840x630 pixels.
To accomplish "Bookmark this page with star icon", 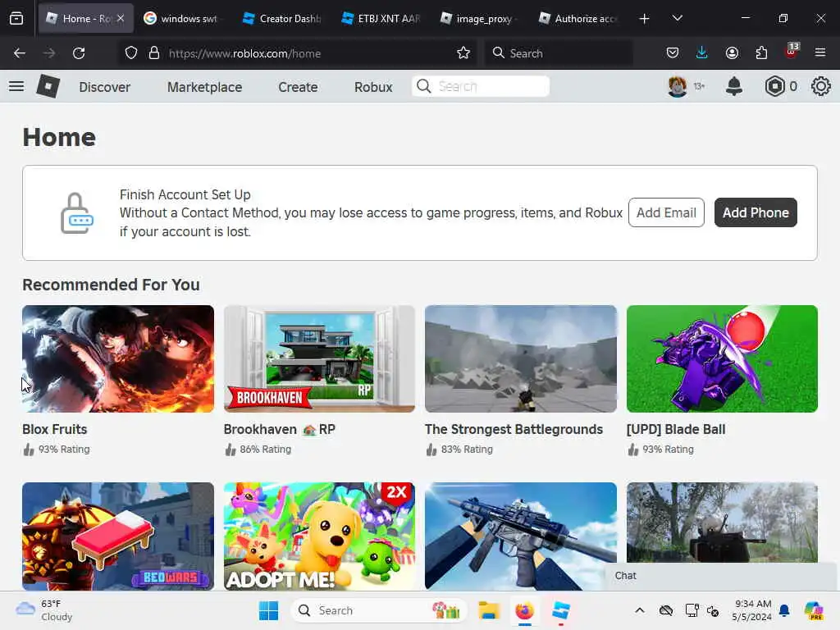I will (463, 52).
